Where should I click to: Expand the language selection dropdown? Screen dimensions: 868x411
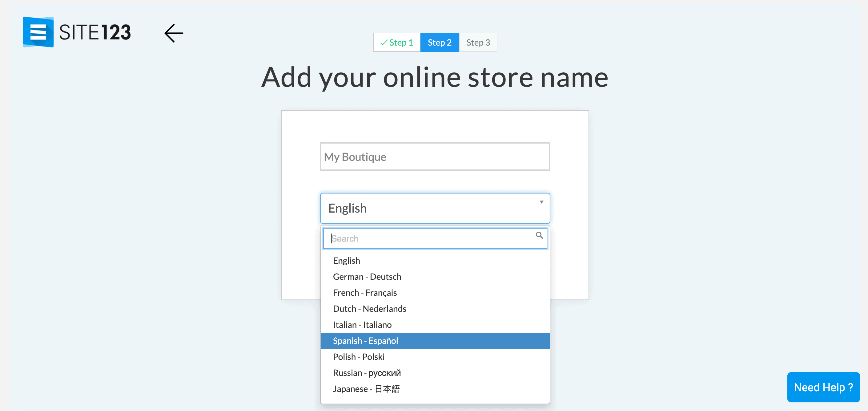435,208
